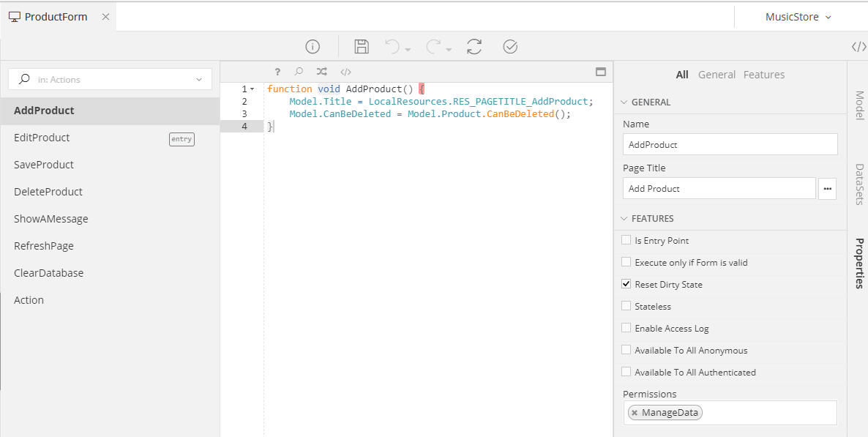Click the Undo arrow icon
This screenshot has height=437, width=868.
click(x=393, y=47)
